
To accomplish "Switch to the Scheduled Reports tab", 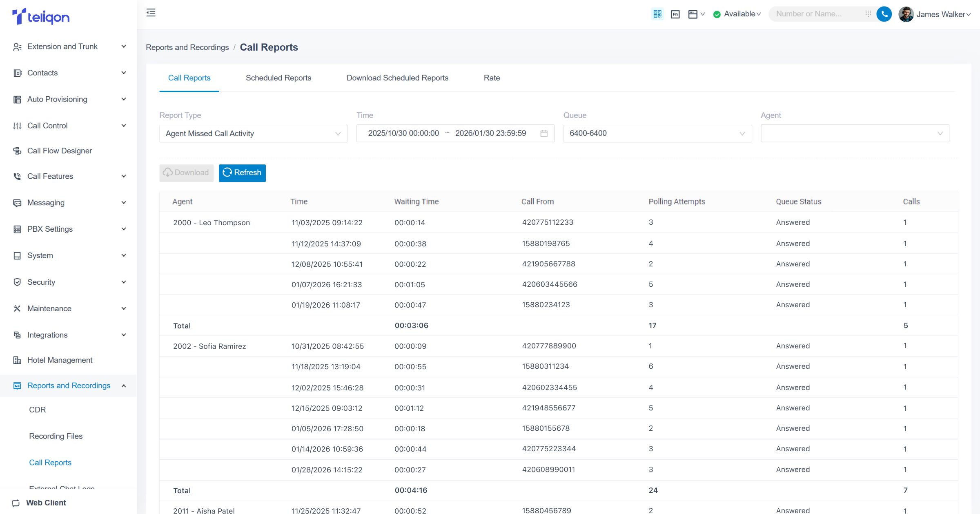I will coord(278,78).
